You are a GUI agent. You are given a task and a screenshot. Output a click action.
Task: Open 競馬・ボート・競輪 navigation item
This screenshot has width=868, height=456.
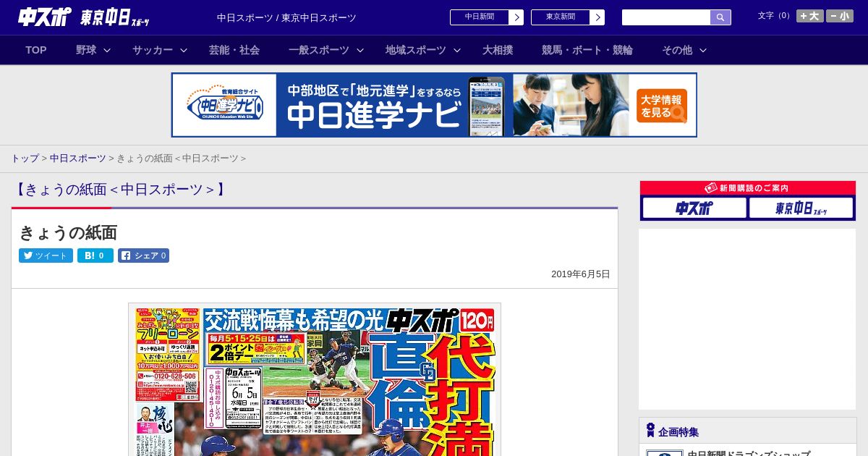[x=587, y=50]
